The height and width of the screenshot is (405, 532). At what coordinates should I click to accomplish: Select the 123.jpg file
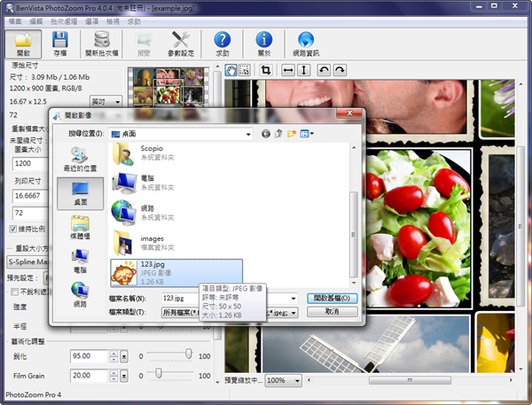point(176,273)
